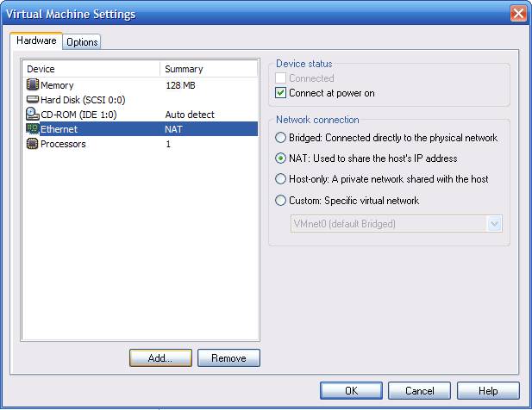
Task: Select the Hard Disk drive icon
Action: (x=33, y=100)
